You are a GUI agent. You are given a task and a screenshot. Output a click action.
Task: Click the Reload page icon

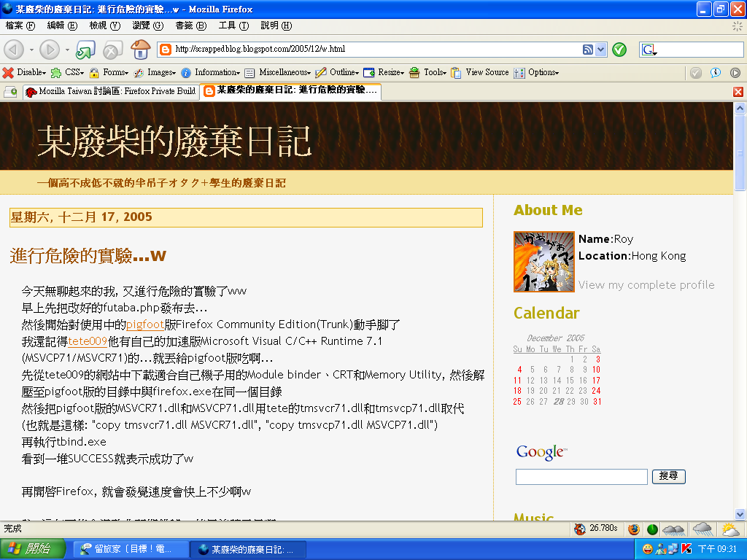pyautogui.click(x=86, y=50)
